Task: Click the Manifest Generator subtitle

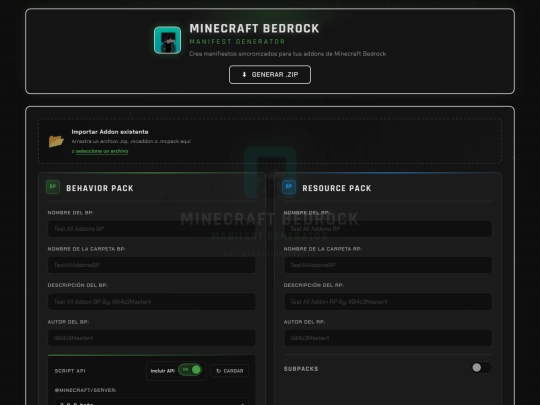Action: pos(237,42)
